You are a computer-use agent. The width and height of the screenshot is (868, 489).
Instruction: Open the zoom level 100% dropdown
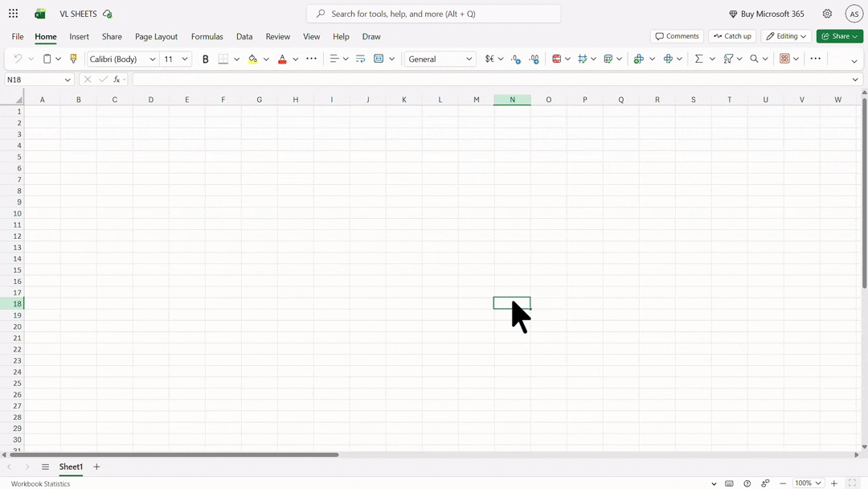(809, 483)
